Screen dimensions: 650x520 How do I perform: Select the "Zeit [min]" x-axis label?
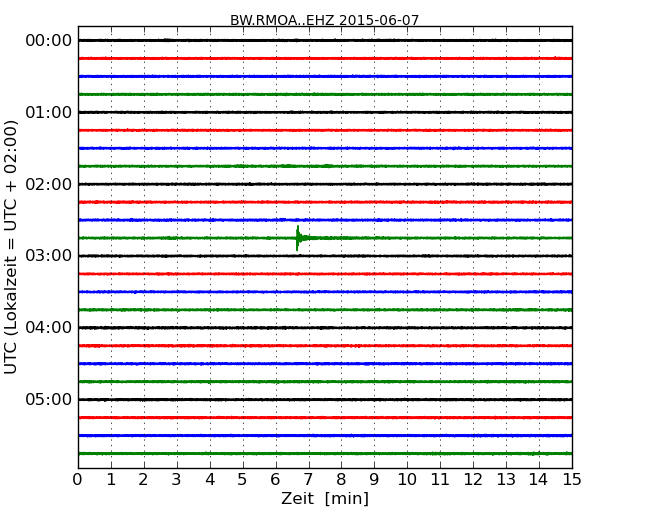(x=325, y=498)
